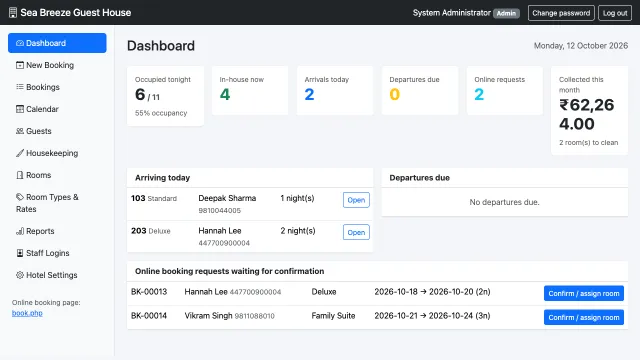This screenshot has width=640, height=360.
Task: Click the date Monday, 12 October 2026
Action: [x=581, y=46]
